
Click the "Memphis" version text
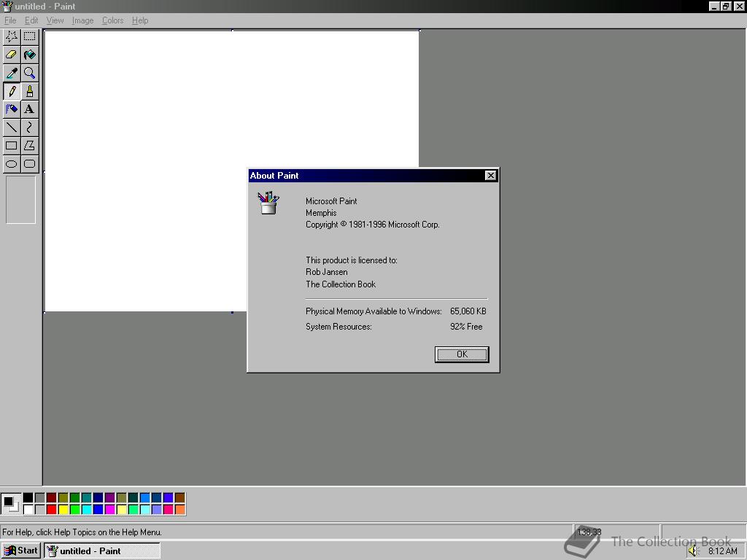[321, 213]
